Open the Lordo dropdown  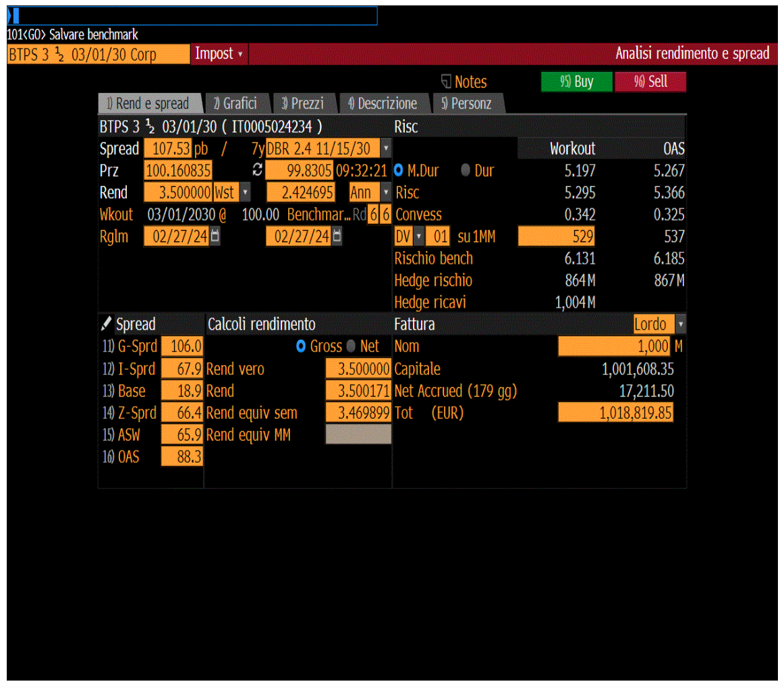(681, 324)
